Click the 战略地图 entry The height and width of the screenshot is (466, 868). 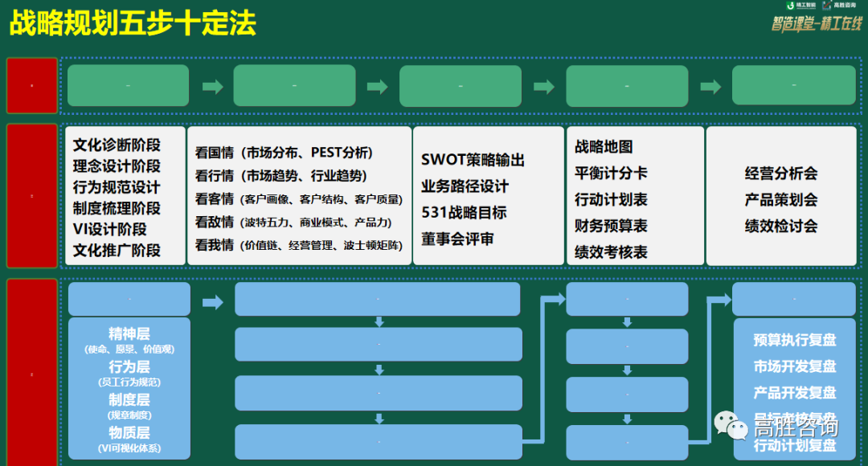tap(604, 146)
